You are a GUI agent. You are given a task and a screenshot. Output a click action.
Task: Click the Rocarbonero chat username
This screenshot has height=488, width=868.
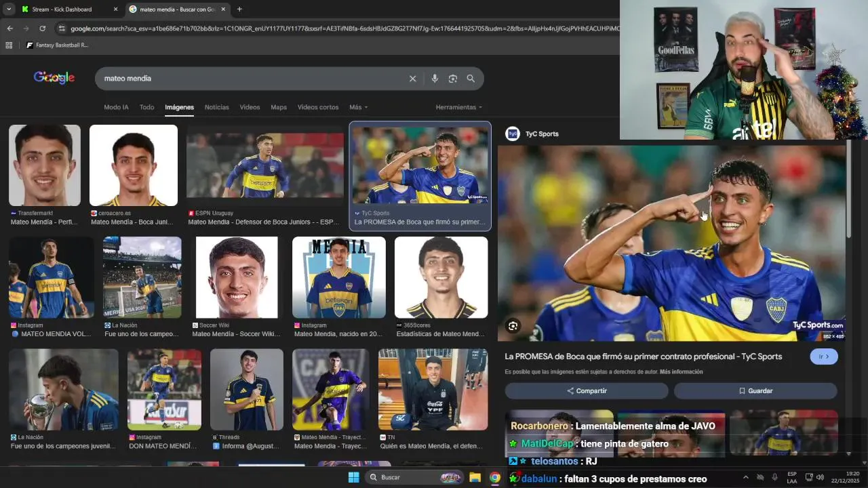click(x=539, y=426)
